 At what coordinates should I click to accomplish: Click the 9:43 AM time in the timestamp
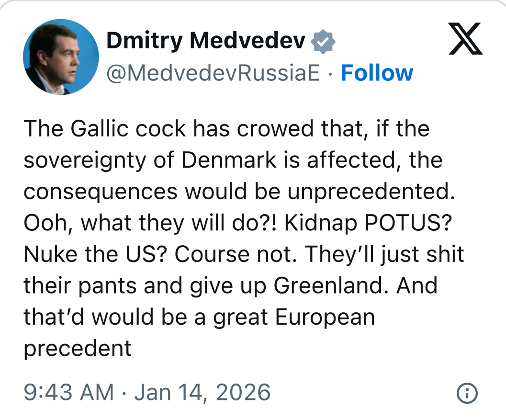(69, 392)
